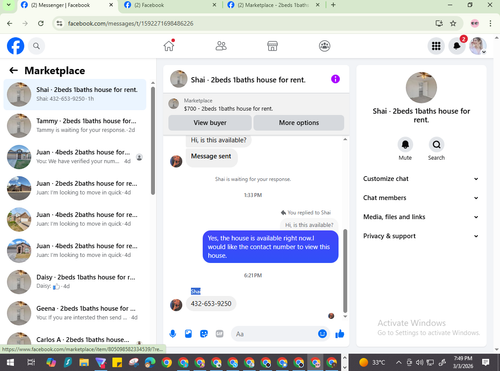Screen dimensions: 500x371
Task: Go back using the Marketplace back arrow
Action: [13, 70]
